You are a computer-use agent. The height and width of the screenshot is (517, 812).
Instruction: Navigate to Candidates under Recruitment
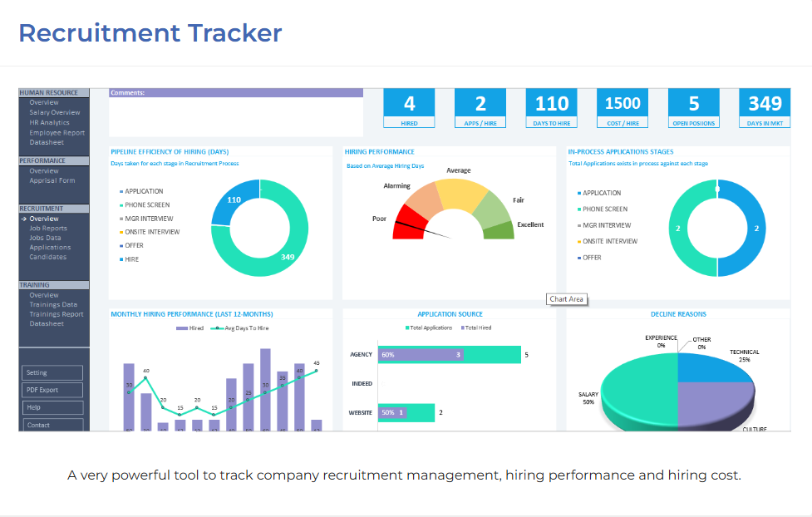pos(47,257)
